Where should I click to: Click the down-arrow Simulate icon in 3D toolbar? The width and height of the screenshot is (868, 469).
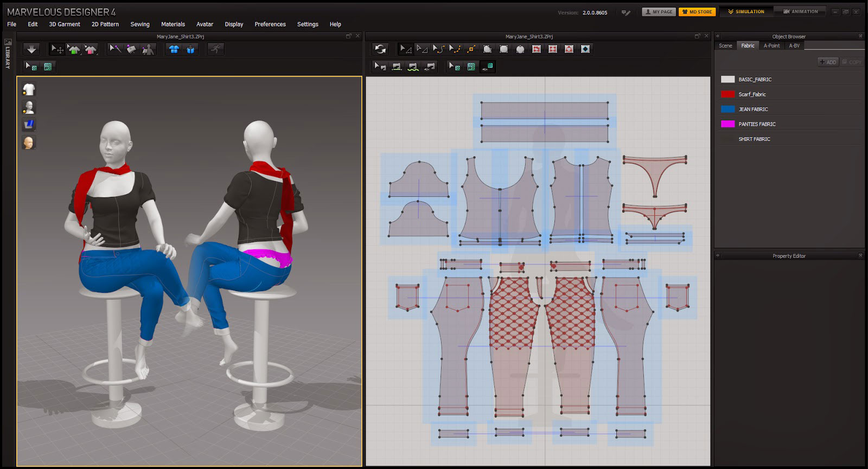click(x=32, y=49)
